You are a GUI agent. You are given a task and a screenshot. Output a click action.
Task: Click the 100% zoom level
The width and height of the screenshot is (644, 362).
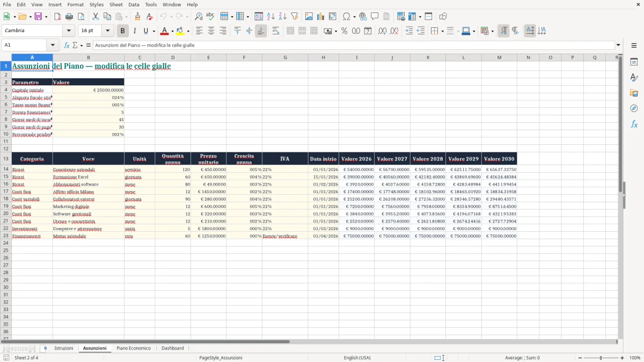coord(635,358)
